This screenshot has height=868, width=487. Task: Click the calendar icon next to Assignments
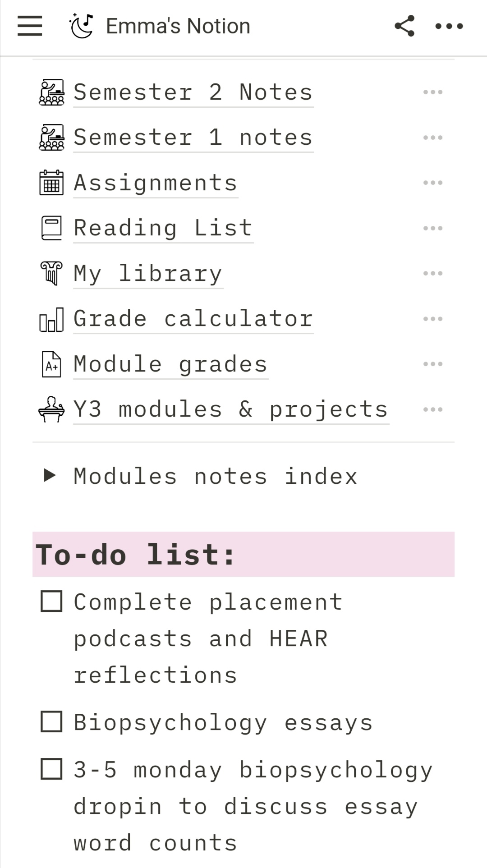point(51,183)
